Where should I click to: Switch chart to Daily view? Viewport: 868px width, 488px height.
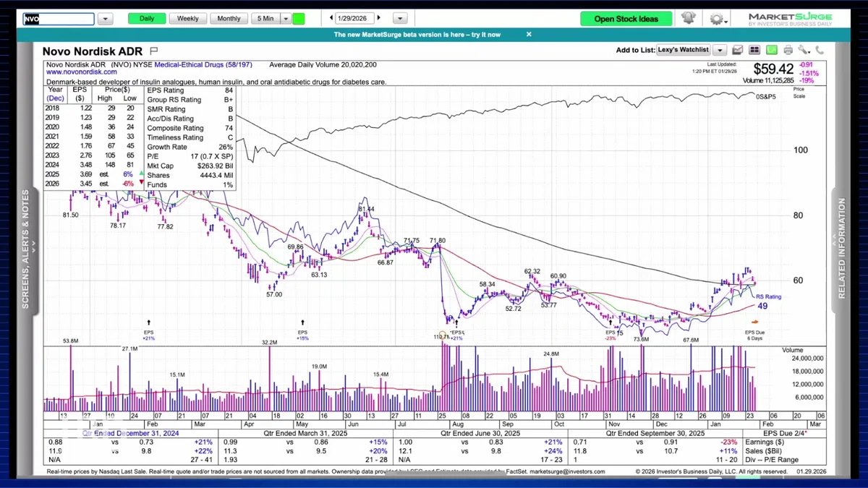pos(147,19)
